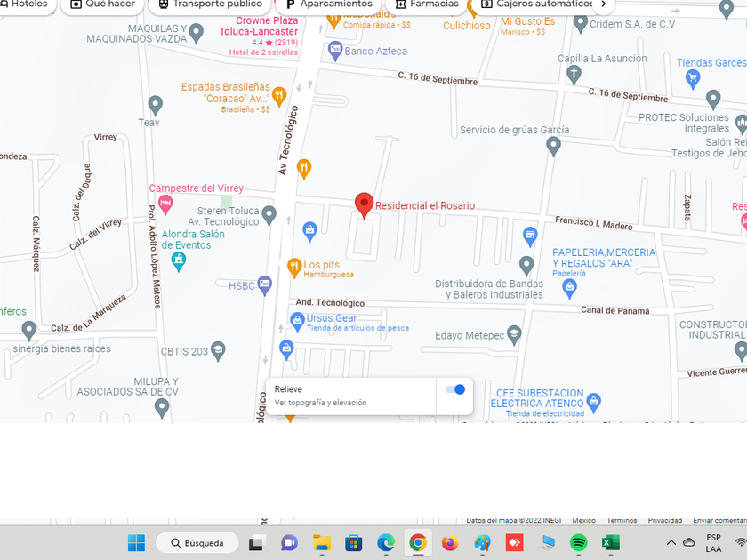Select the Farmacias chip
The width and height of the screenshot is (747, 560).
tap(426, 4)
